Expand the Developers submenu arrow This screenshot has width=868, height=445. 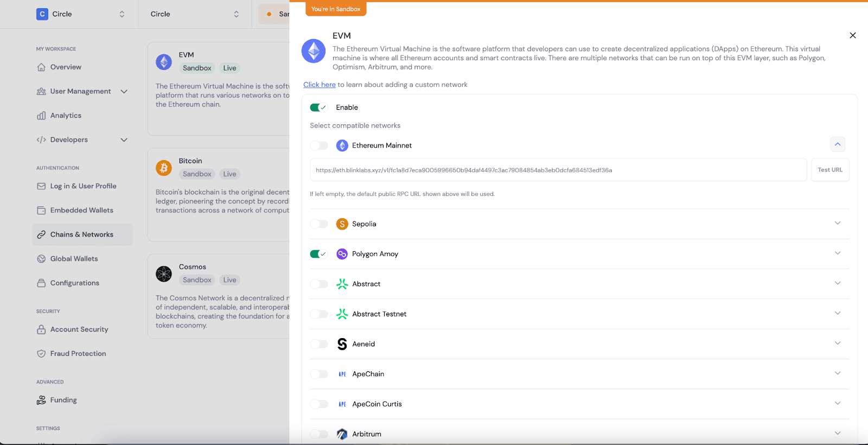coord(124,139)
